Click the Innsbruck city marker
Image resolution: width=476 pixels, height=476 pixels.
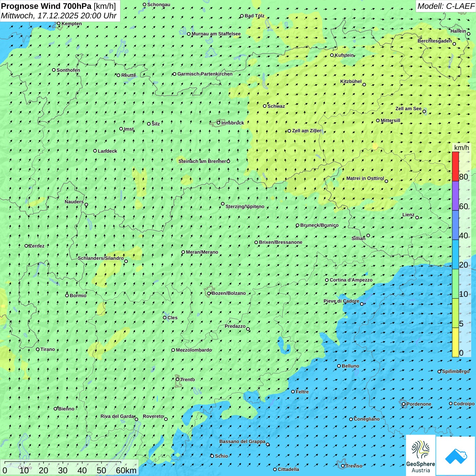(x=219, y=123)
